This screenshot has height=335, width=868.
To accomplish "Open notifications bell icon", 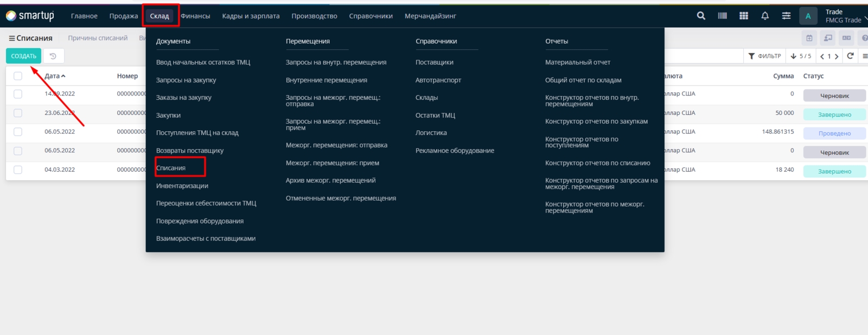I will (765, 16).
